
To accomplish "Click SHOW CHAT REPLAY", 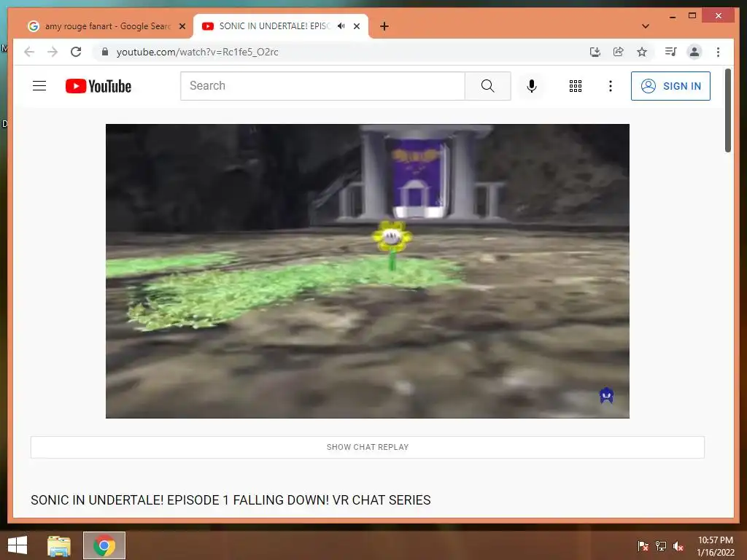I will [x=368, y=447].
